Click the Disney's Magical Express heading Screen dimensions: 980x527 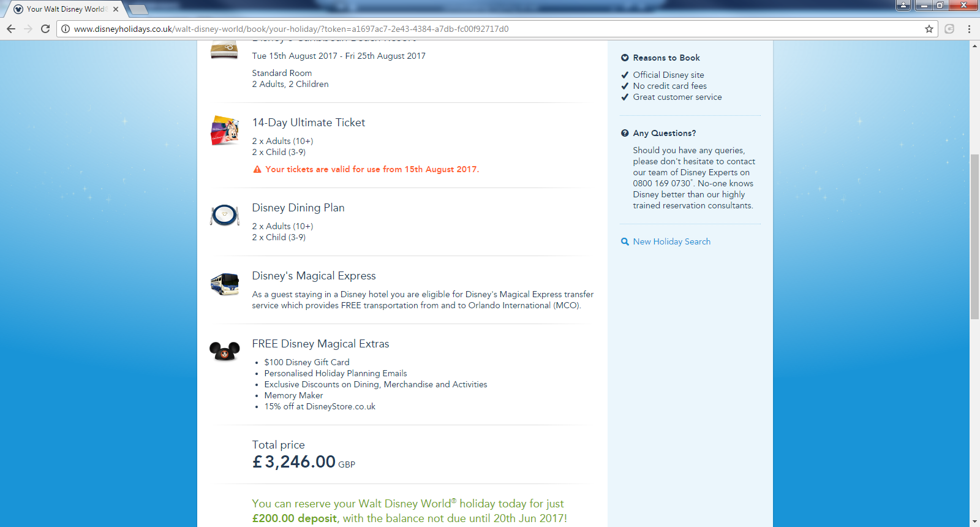click(314, 276)
